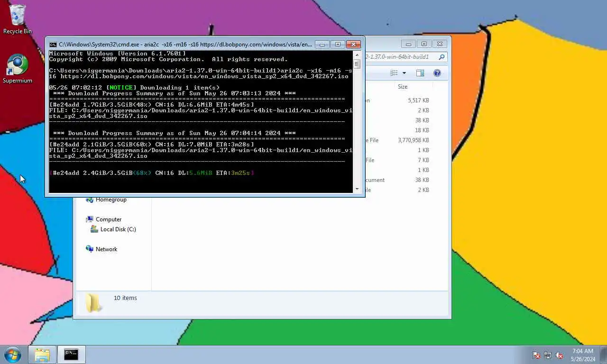Open the view options dropdown arrow in Explorer
607x364 pixels.
coord(404,73)
